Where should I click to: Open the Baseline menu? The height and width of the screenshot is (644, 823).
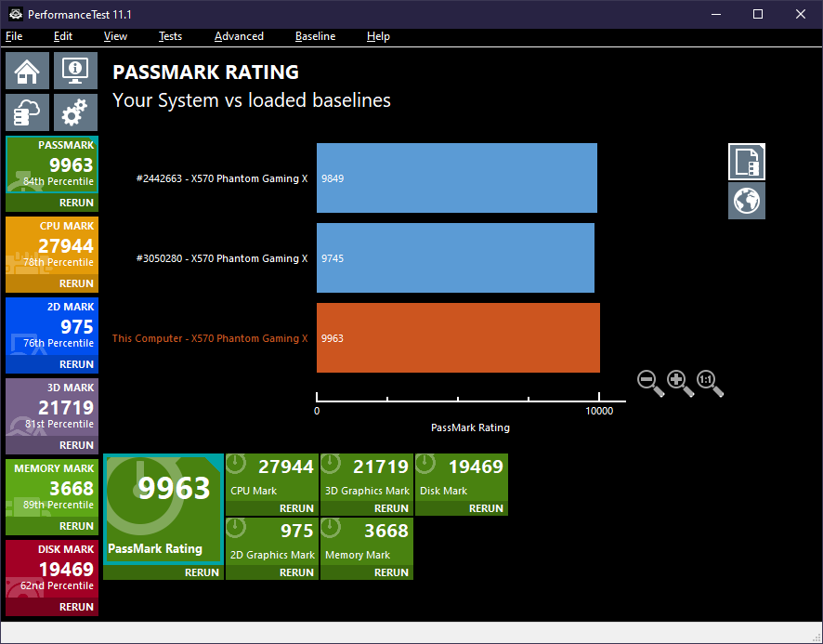click(315, 36)
